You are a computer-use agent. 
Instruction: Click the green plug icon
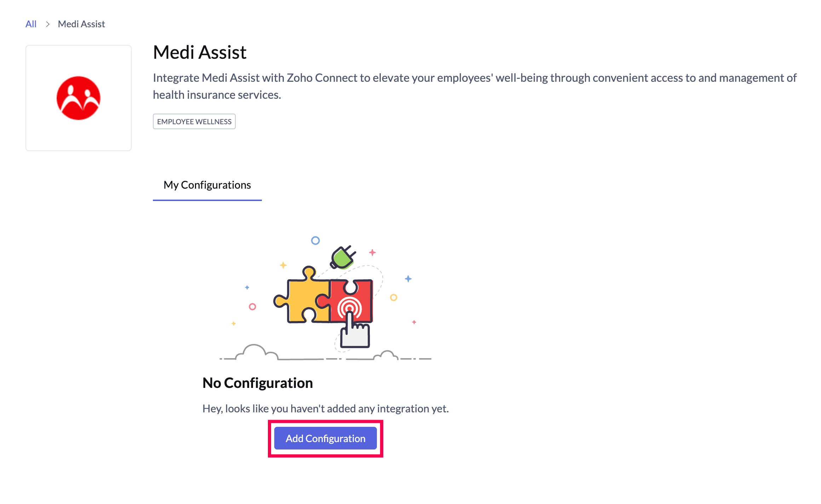pyautogui.click(x=343, y=257)
